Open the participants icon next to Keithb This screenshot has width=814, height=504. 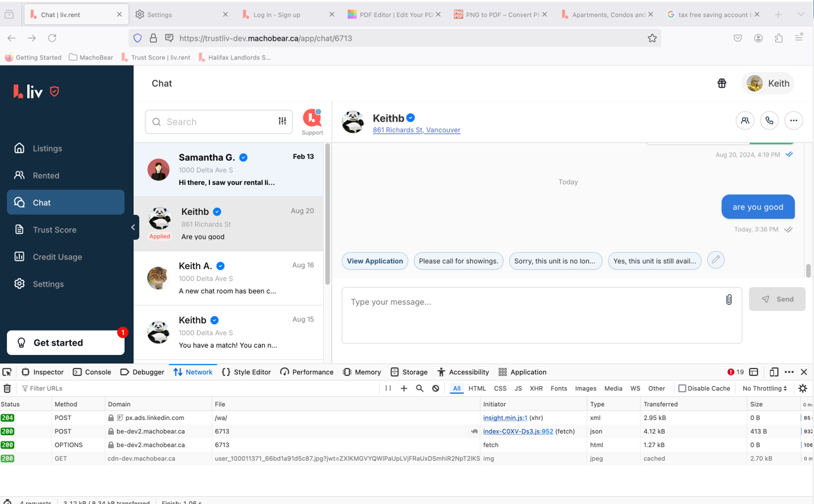745,120
